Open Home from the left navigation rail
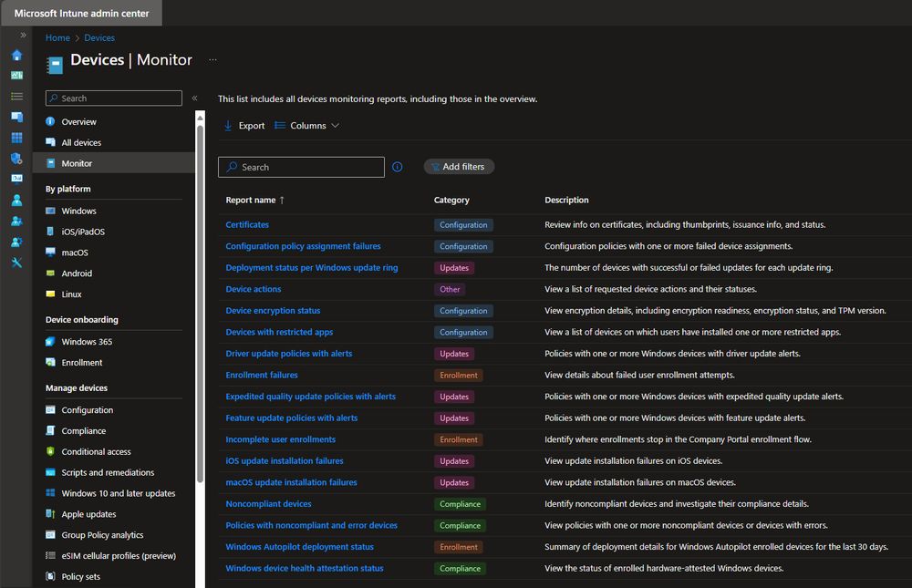This screenshot has width=912, height=588. click(x=16, y=55)
